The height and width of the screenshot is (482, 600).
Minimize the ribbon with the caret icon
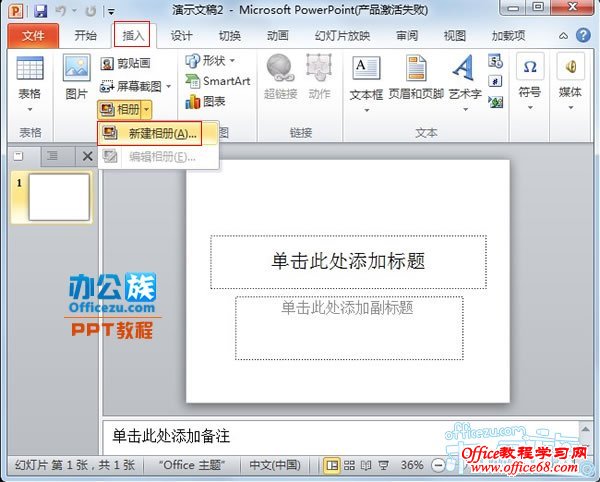tap(563, 36)
